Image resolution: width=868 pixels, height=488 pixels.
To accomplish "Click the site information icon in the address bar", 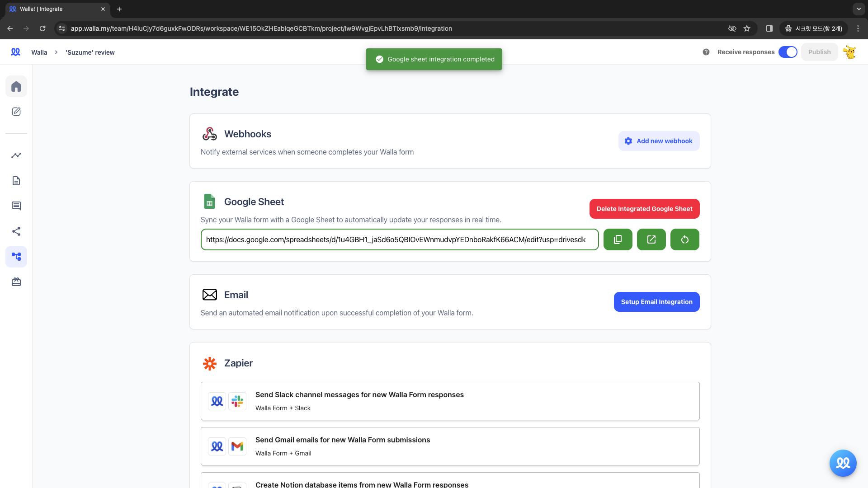I will pyautogui.click(x=62, y=28).
